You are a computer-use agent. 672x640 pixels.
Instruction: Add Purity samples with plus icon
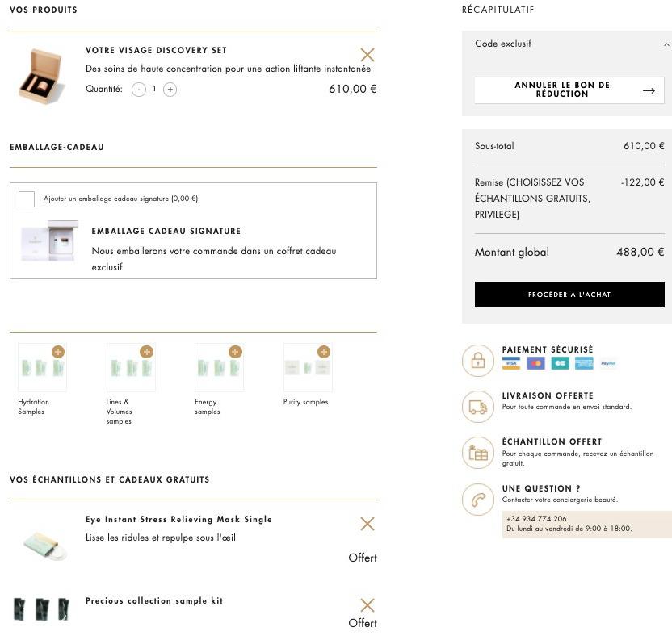(x=324, y=352)
